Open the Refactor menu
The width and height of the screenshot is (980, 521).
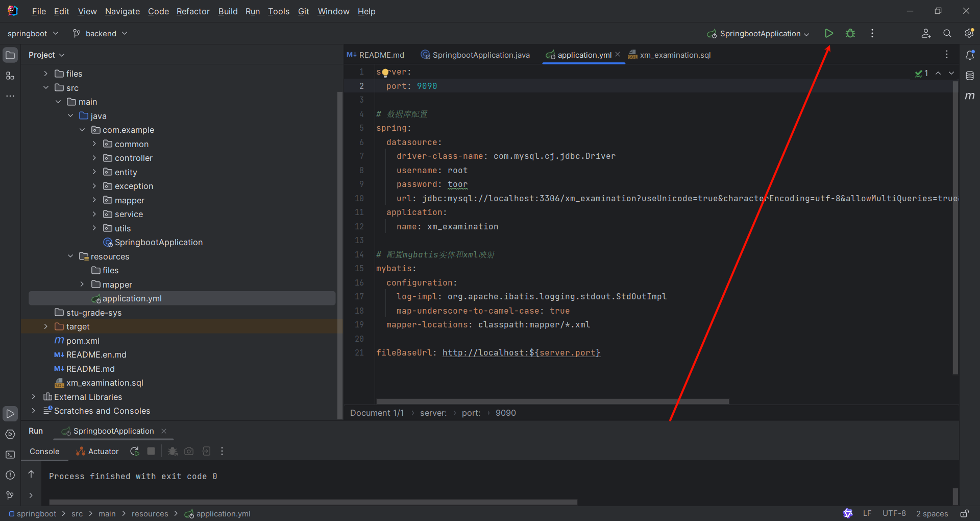pyautogui.click(x=193, y=11)
